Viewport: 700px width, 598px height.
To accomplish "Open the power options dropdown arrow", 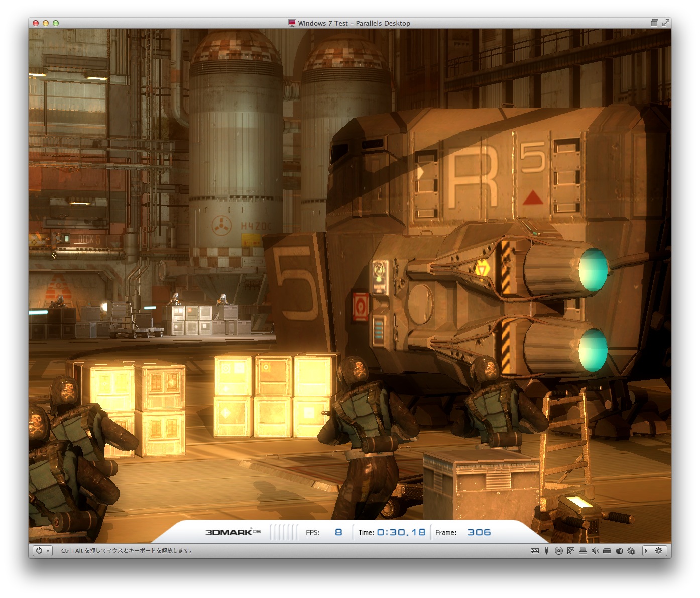I will [x=48, y=551].
